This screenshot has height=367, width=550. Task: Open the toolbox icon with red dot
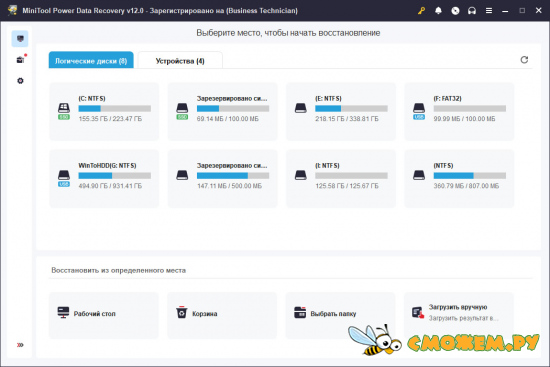pos(20,60)
